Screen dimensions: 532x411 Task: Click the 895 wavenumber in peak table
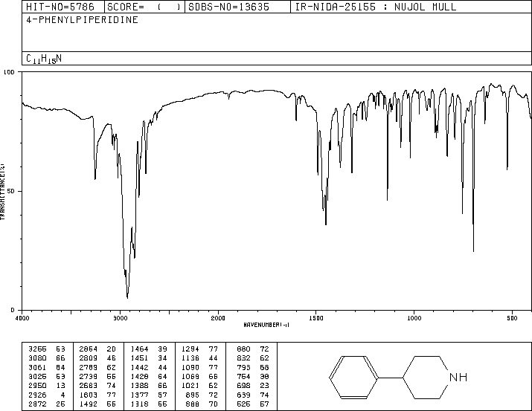coord(193,395)
